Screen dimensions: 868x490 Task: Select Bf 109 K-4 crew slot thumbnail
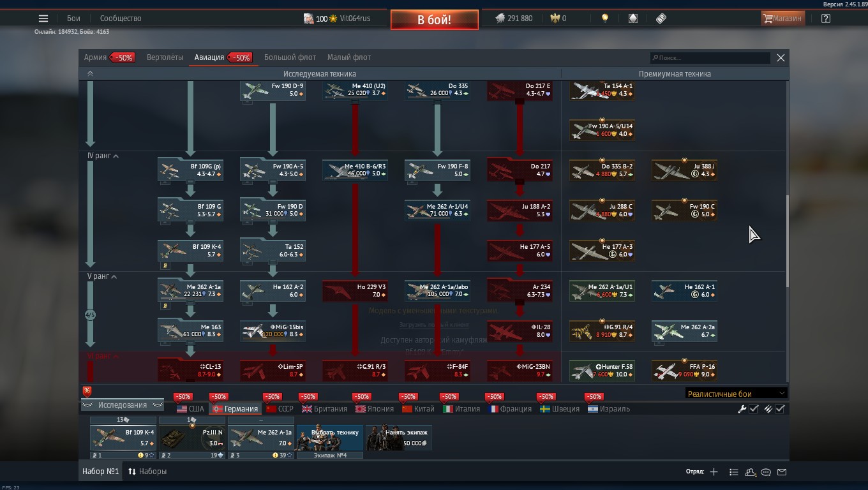tap(123, 438)
